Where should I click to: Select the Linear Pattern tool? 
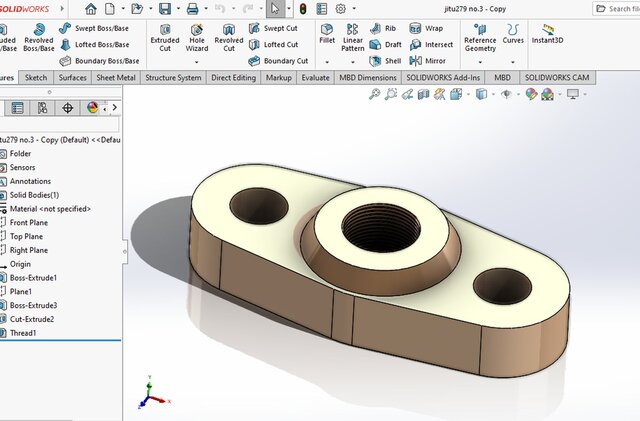pyautogui.click(x=353, y=38)
